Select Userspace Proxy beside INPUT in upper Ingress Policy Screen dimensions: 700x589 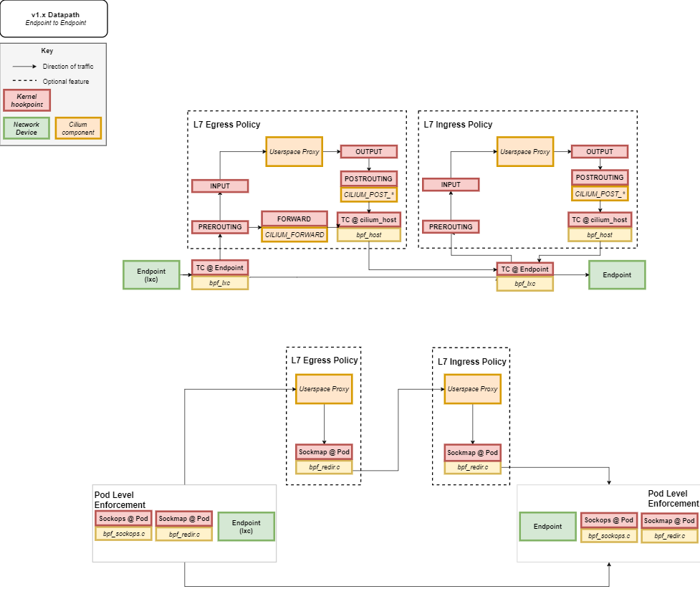525,152
